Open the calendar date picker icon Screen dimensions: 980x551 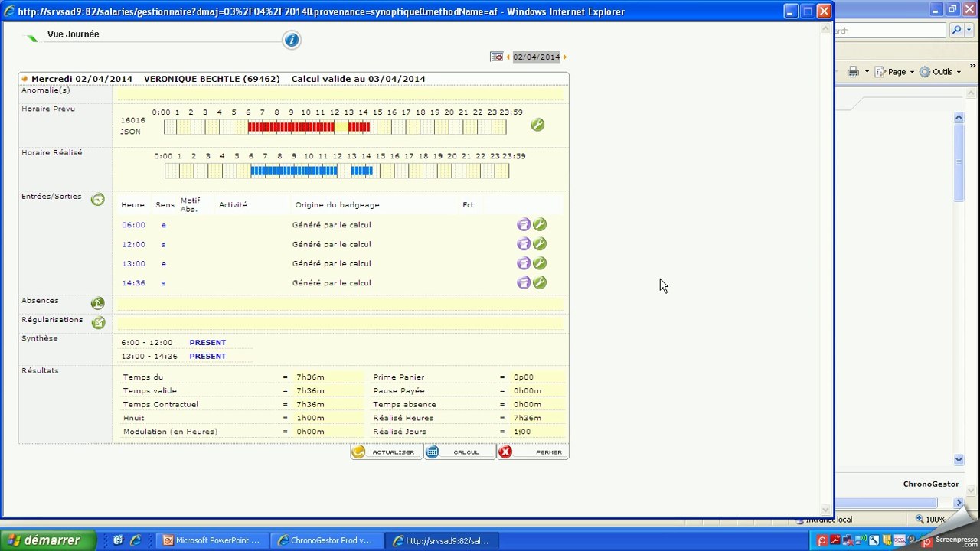497,57
